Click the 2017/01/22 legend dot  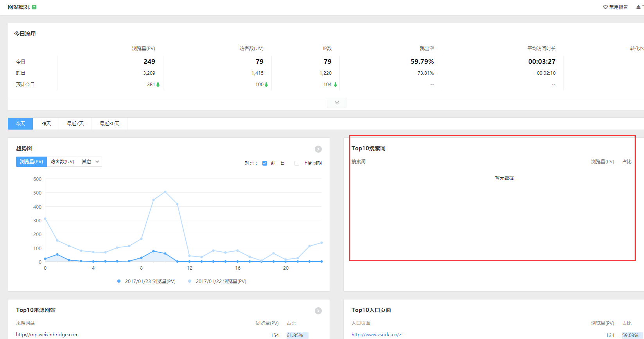tap(190, 281)
